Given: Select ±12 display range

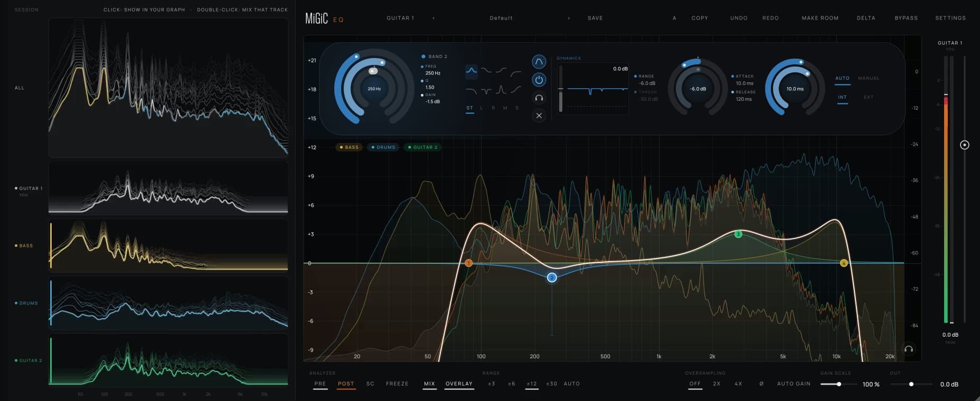Looking at the screenshot, I should click(x=532, y=384).
